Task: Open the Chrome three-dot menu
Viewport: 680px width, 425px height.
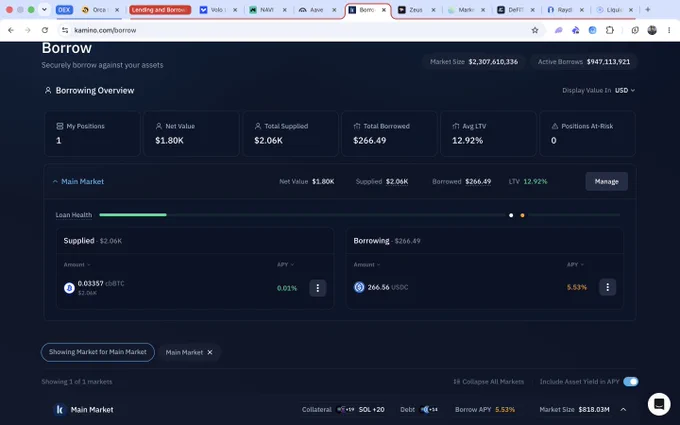Action: pos(669,30)
